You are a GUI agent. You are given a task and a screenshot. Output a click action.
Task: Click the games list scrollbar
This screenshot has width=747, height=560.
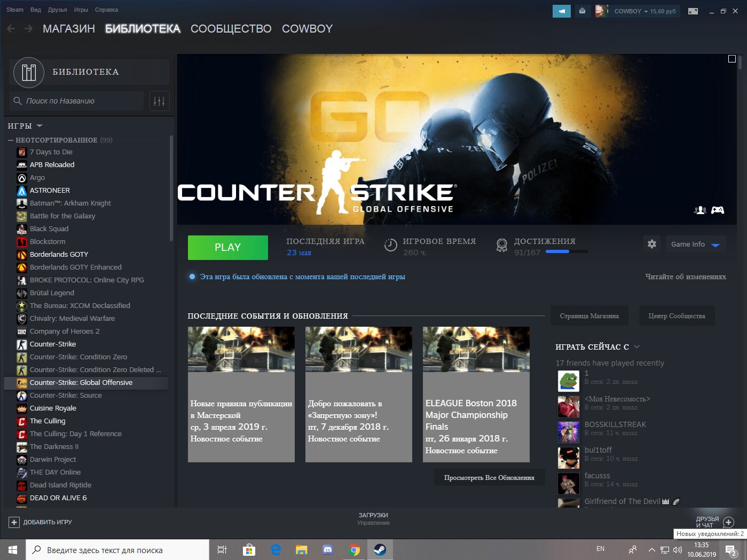click(x=171, y=188)
